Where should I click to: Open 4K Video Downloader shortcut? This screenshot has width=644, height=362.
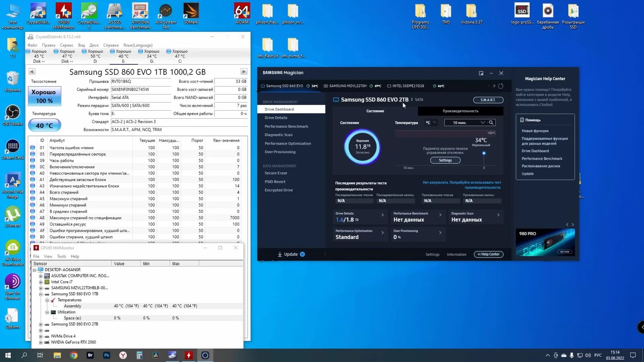12,253
